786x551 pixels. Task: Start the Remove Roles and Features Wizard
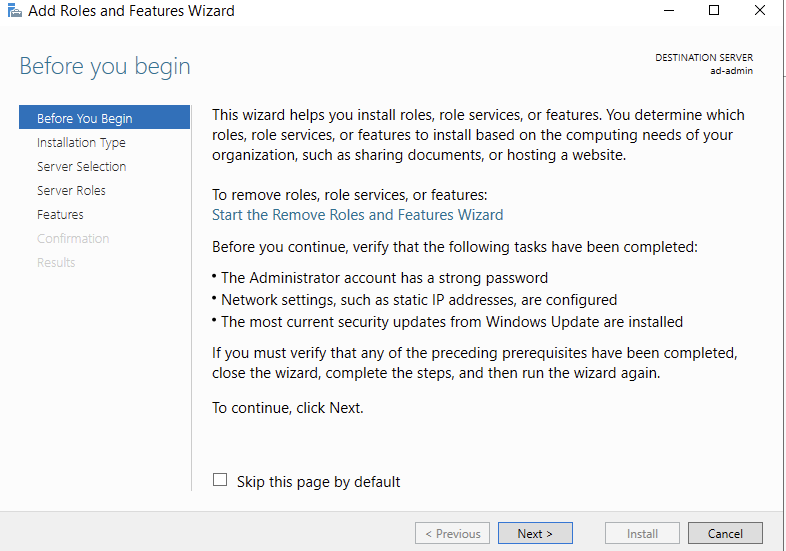(x=357, y=215)
